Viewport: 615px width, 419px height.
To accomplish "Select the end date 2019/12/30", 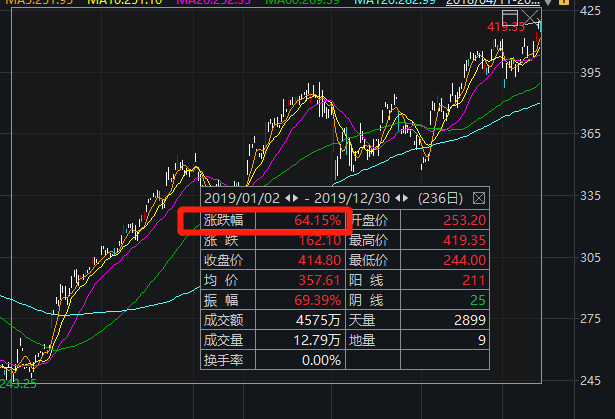I will 352,198.
